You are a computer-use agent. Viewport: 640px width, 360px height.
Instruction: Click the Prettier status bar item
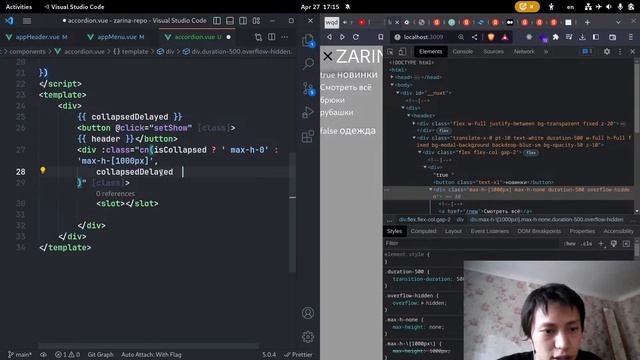pos(298,355)
